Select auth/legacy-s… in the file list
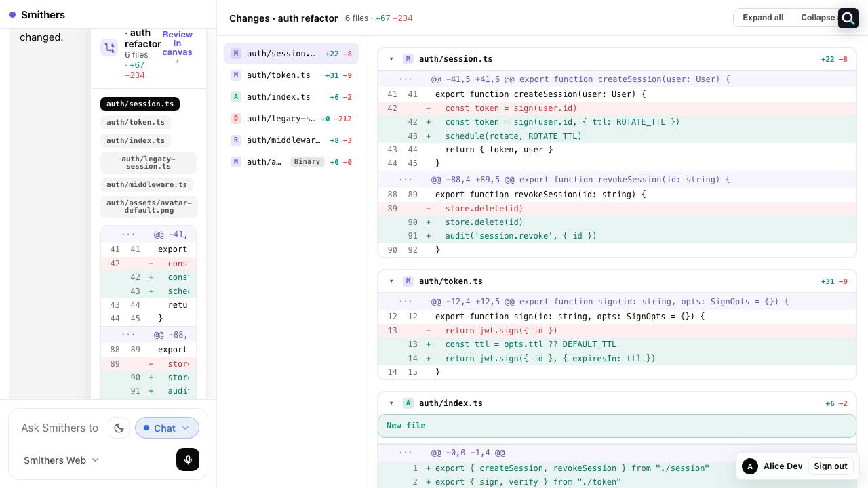Viewport: 868px width, 488px height. coord(291,119)
